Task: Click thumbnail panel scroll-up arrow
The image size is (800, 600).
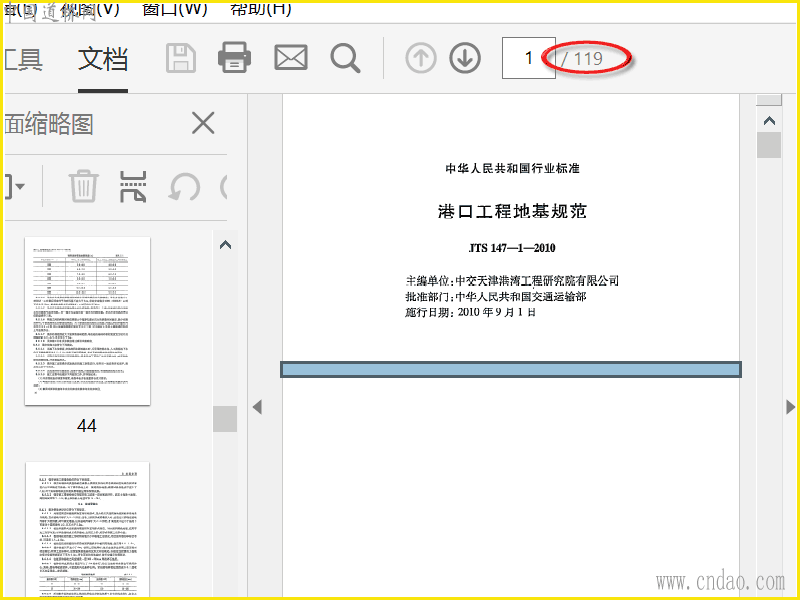Action: pyautogui.click(x=225, y=245)
